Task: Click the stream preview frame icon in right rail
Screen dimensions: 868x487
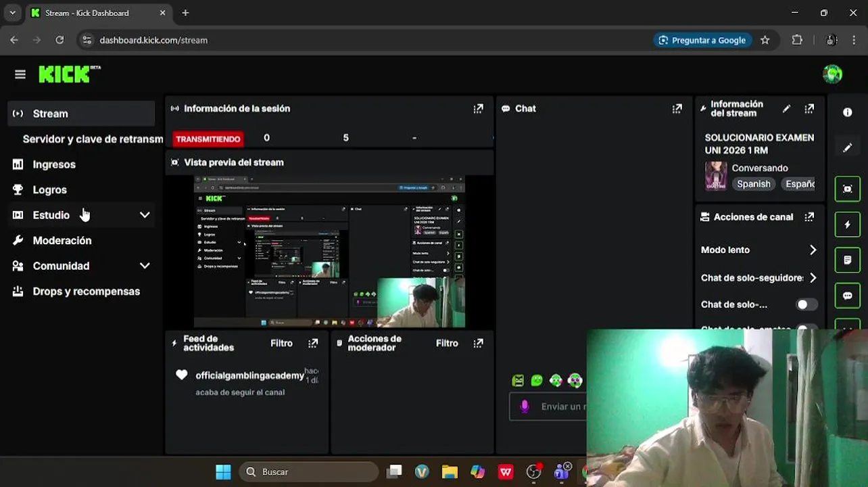Action: click(x=848, y=189)
